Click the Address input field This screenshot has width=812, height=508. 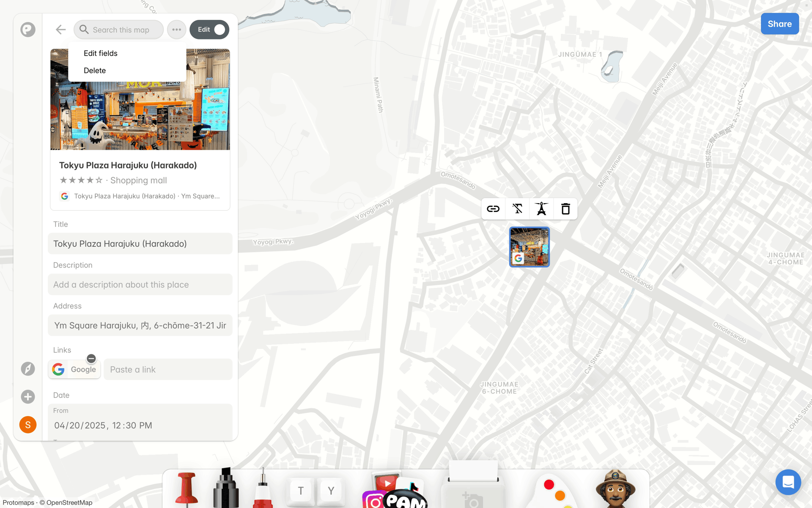pos(140,326)
